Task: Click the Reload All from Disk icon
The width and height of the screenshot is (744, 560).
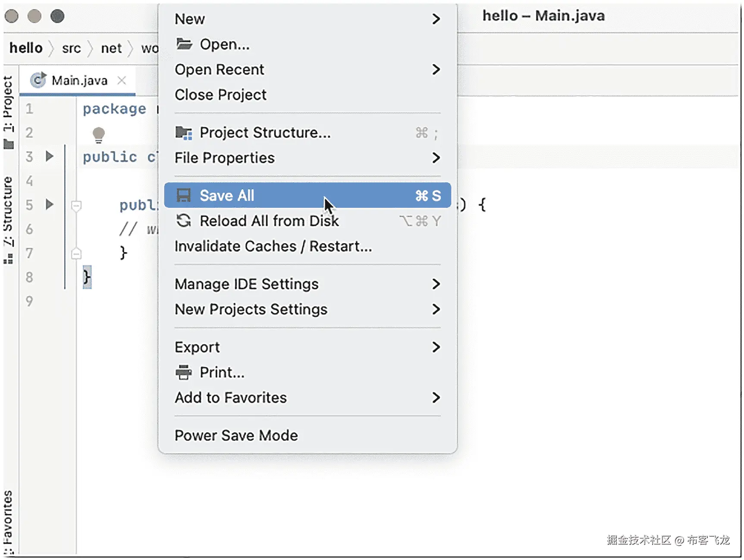Action: (x=184, y=221)
